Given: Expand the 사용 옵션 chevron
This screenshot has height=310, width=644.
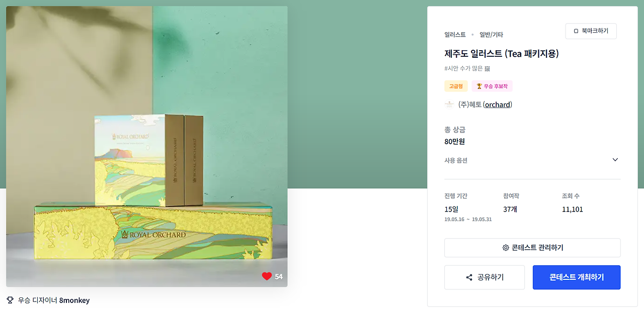Looking at the screenshot, I should (615, 160).
